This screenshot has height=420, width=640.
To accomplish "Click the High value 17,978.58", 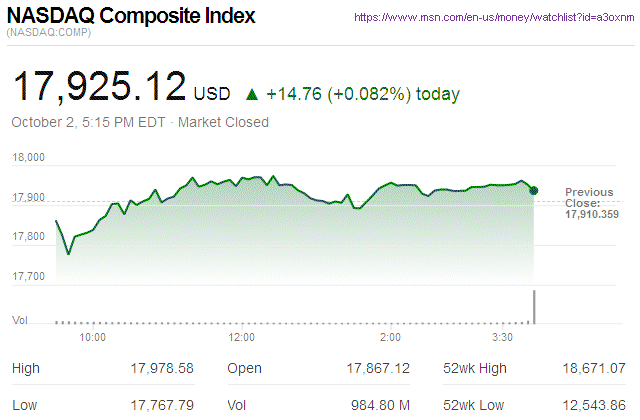I will tap(162, 369).
